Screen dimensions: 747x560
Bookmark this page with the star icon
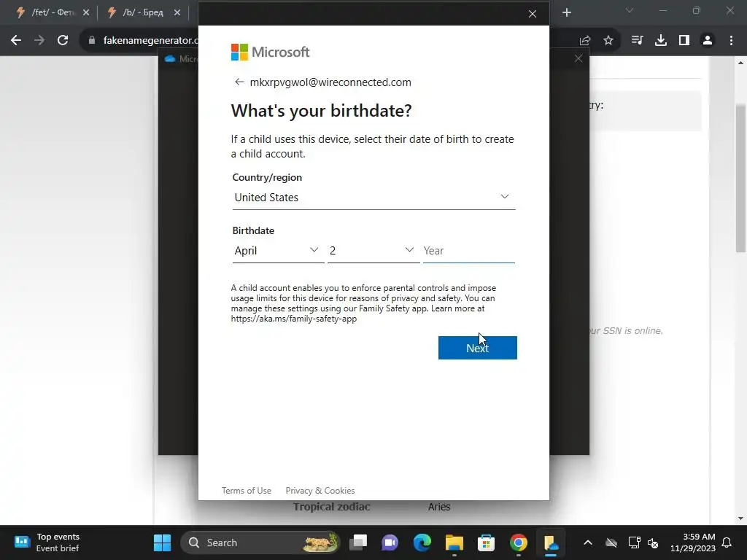pos(608,40)
